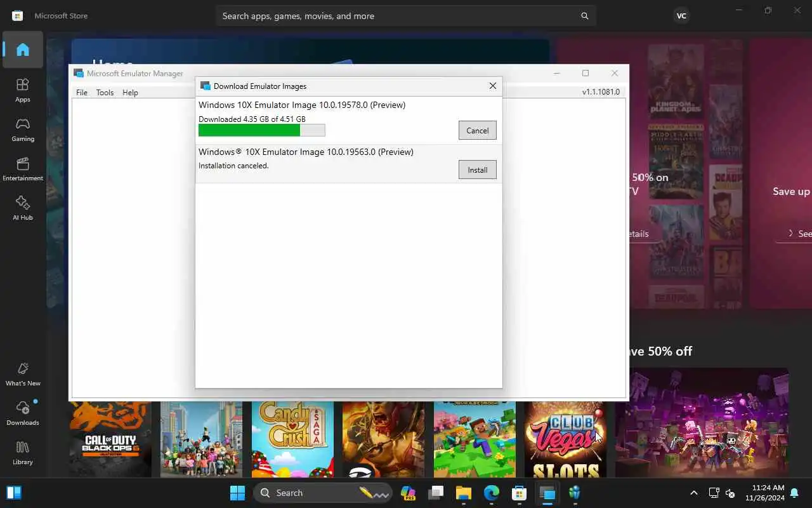Screen dimensions: 812x508
Task: Click version label v1.1.1081.0
Action: point(601,92)
